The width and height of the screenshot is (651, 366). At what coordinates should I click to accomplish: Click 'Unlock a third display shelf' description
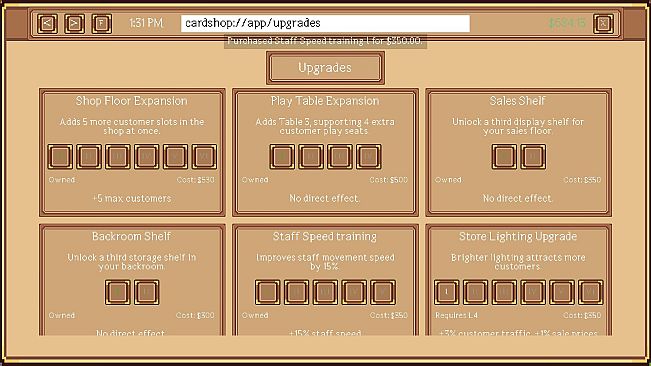pos(518,126)
